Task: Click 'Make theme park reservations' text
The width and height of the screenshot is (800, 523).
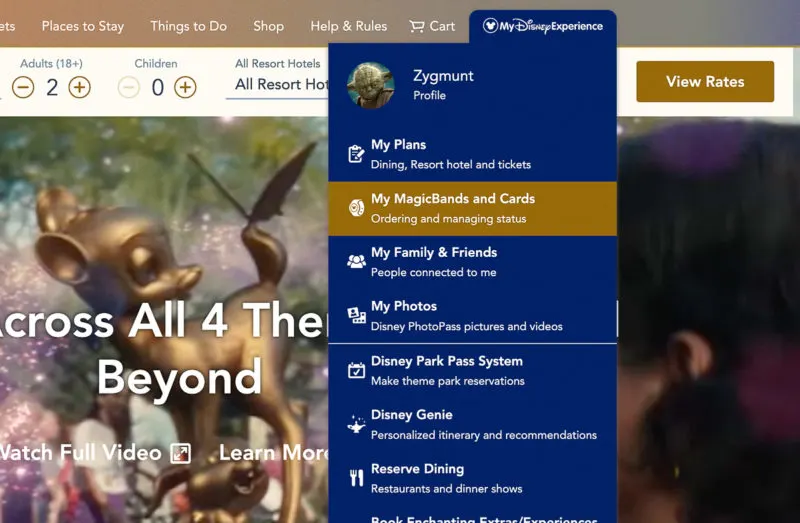Action: click(x=447, y=381)
